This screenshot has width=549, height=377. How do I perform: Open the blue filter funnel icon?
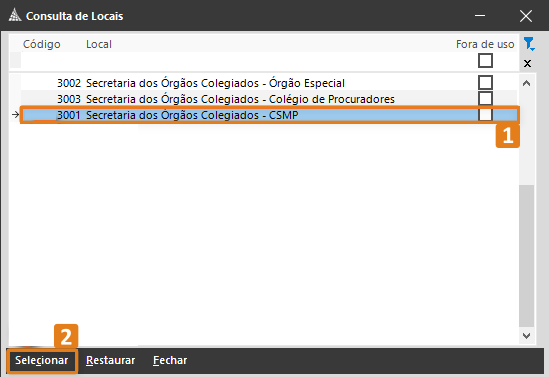(x=528, y=44)
